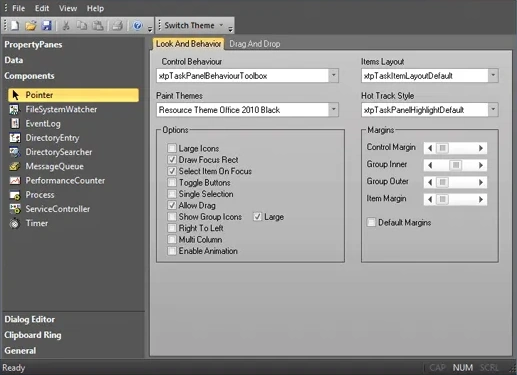The height and width of the screenshot is (375, 517).
Task: Enable Show Group Icons checkbox
Action: coord(172,217)
